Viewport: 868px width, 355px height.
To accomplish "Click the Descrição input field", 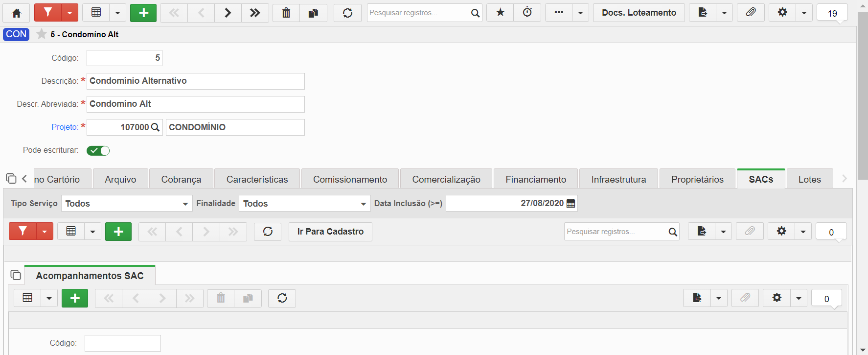I will (x=196, y=81).
